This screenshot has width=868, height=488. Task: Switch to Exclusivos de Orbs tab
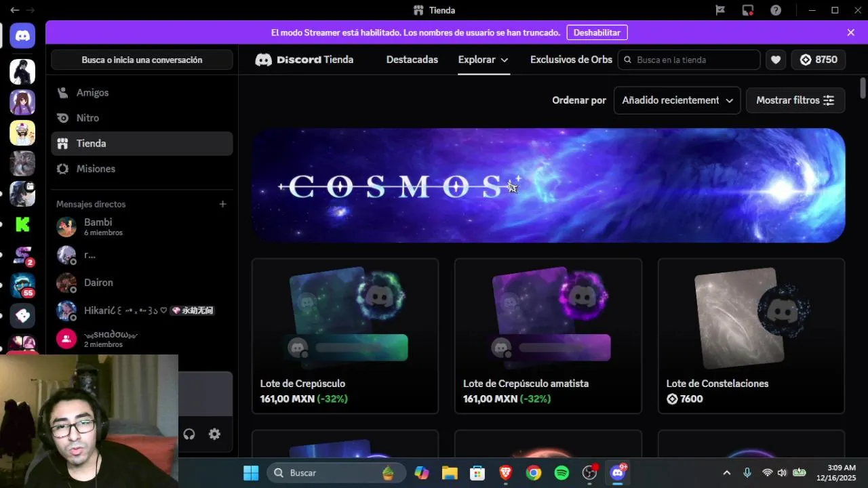click(x=571, y=60)
